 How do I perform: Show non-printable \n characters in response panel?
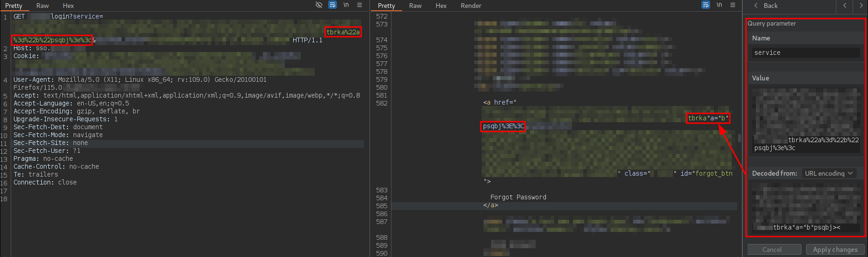tap(719, 5)
